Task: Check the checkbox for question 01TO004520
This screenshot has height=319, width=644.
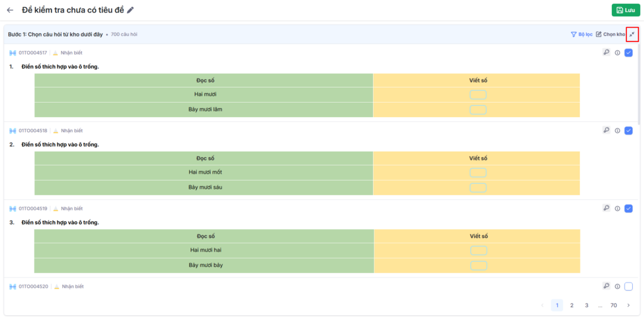Action: click(x=628, y=286)
